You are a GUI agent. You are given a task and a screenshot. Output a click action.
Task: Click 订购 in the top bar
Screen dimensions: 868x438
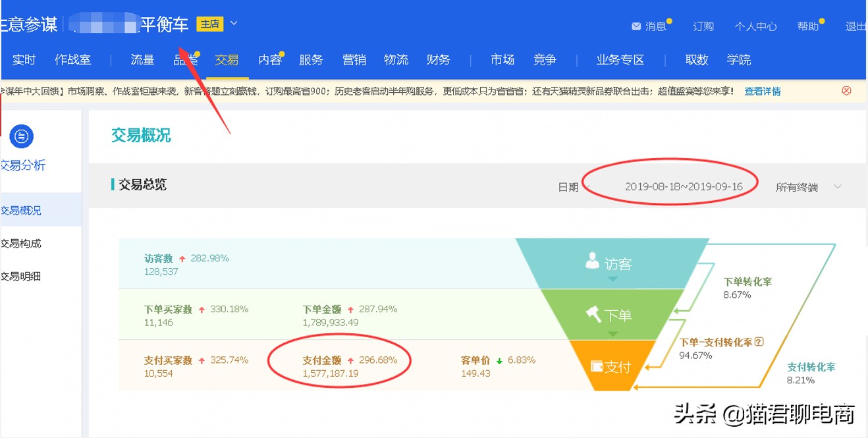click(x=703, y=26)
